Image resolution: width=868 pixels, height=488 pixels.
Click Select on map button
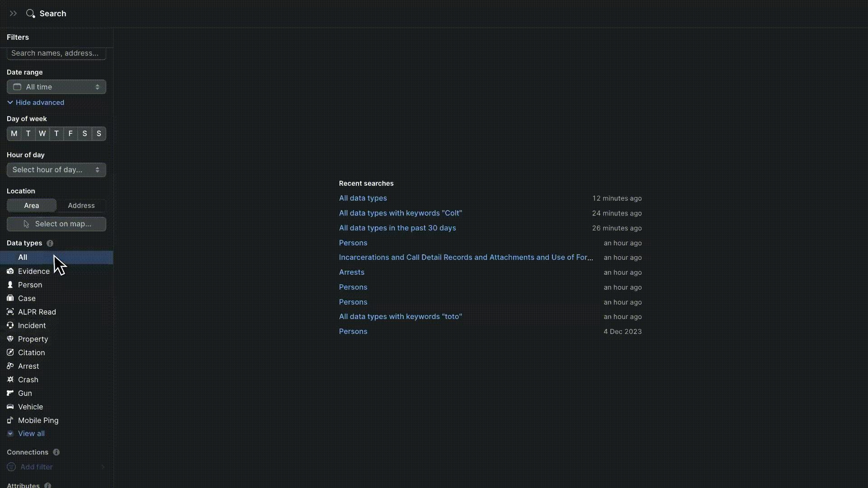tap(57, 224)
